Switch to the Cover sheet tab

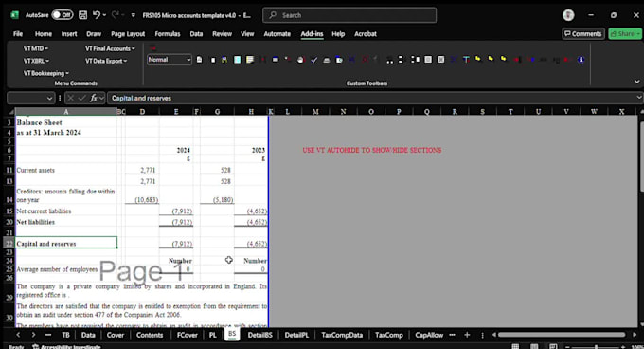point(116,335)
